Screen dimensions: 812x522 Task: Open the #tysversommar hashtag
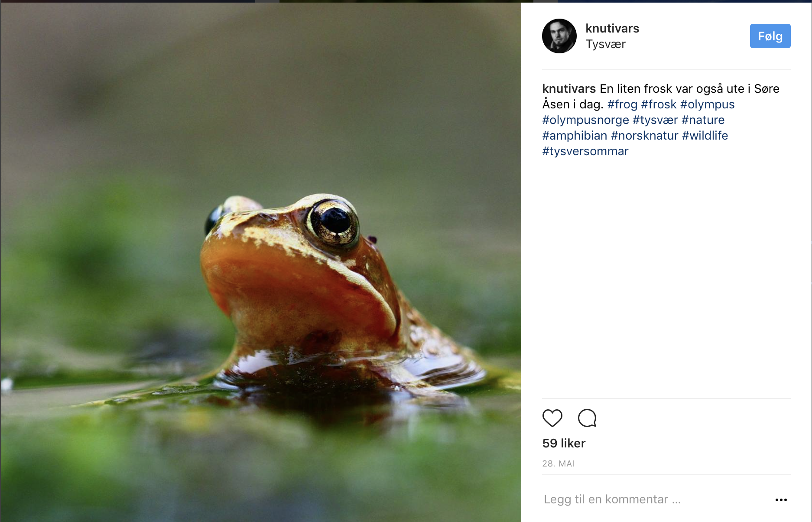click(x=585, y=151)
